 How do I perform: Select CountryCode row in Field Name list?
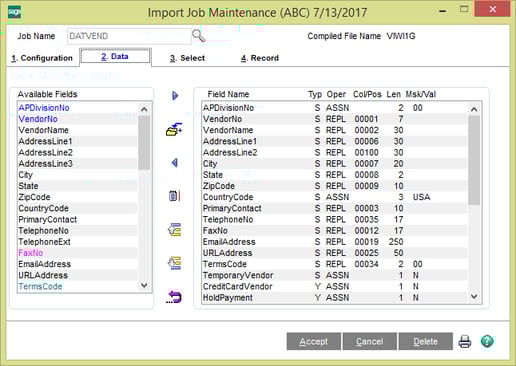click(335, 197)
